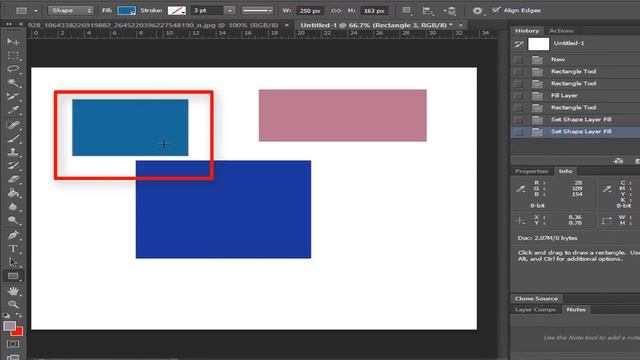Switch to the Notes tab

pos(576,309)
